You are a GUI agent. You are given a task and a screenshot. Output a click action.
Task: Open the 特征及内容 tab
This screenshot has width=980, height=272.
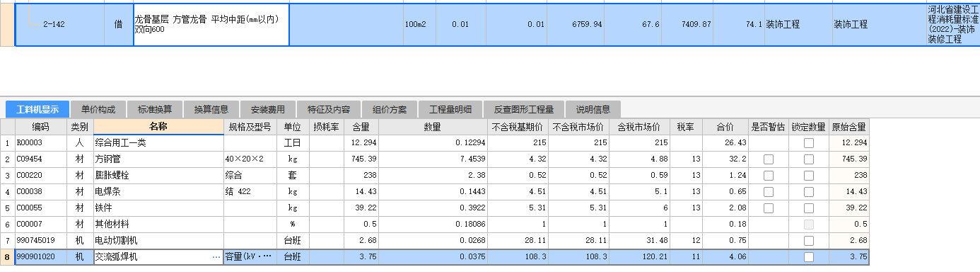point(328,110)
